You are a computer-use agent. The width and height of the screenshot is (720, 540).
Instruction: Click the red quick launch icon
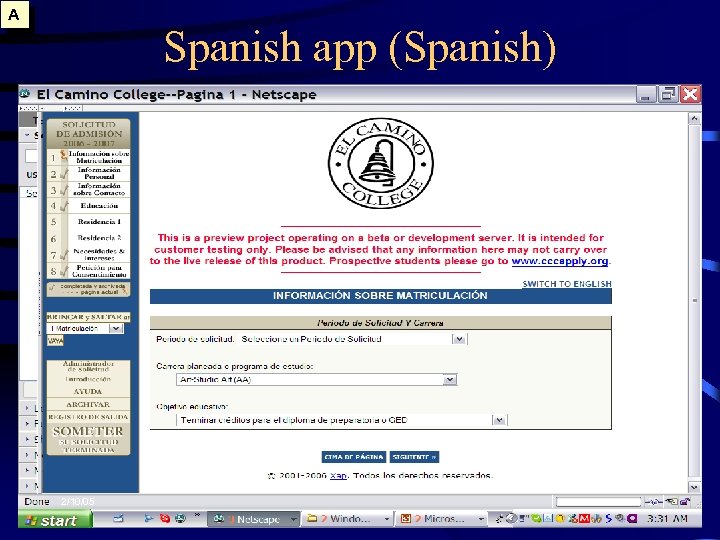(165, 519)
